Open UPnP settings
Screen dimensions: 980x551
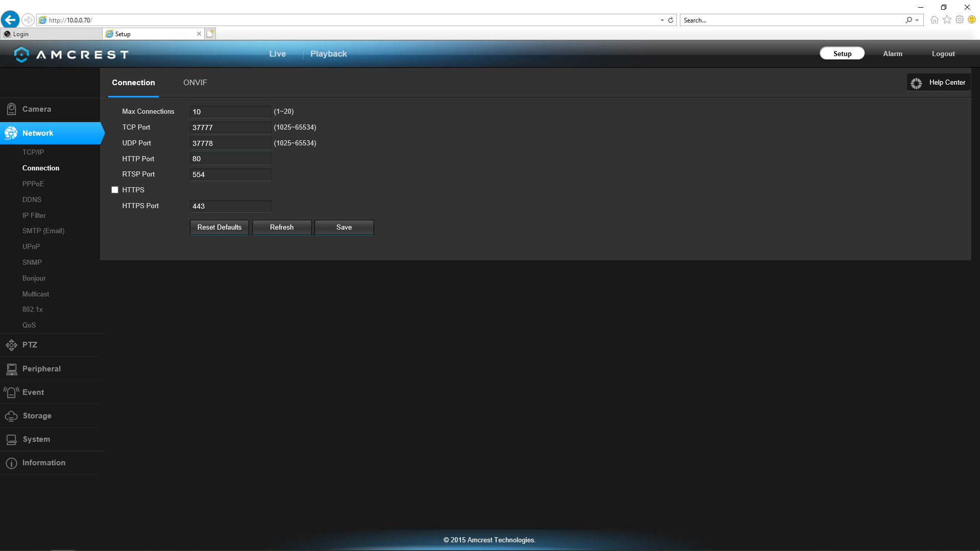(x=31, y=247)
